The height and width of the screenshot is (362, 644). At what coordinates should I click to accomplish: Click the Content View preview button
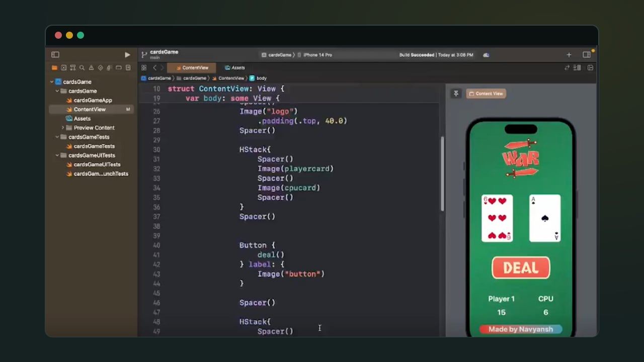[x=486, y=94]
